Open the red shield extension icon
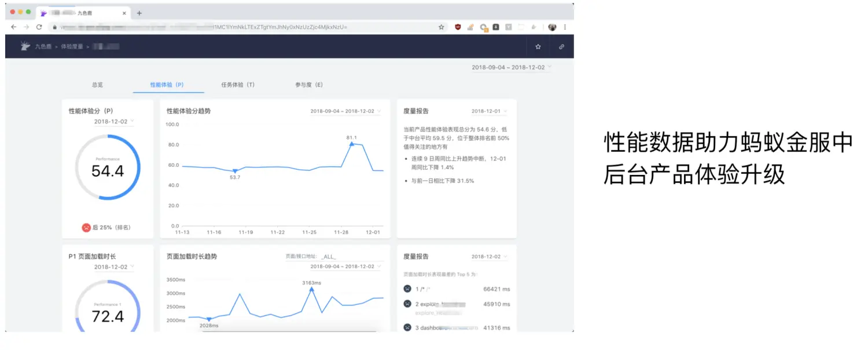The height and width of the screenshot is (350, 868). coord(458,27)
